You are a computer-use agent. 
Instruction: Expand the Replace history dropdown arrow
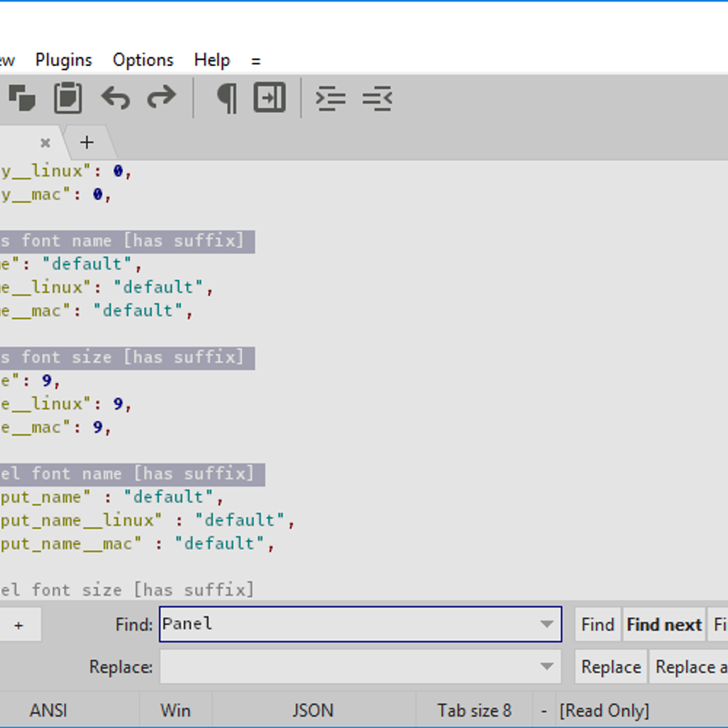coord(547,667)
